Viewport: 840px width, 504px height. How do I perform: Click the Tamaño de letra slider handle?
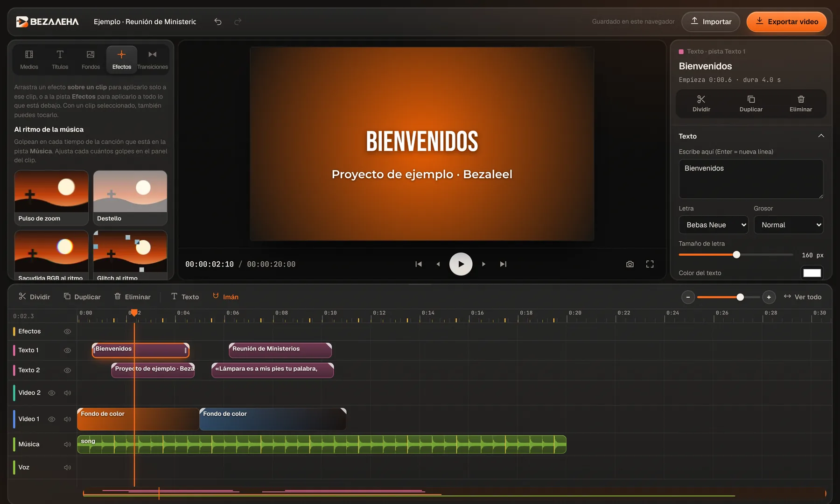pyautogui.click(x=736, y=255)
